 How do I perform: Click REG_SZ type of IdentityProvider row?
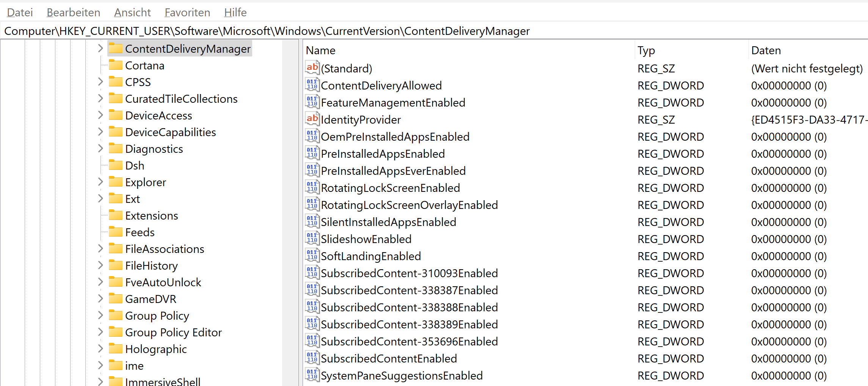pyautogui.click(x=656, y=119)
